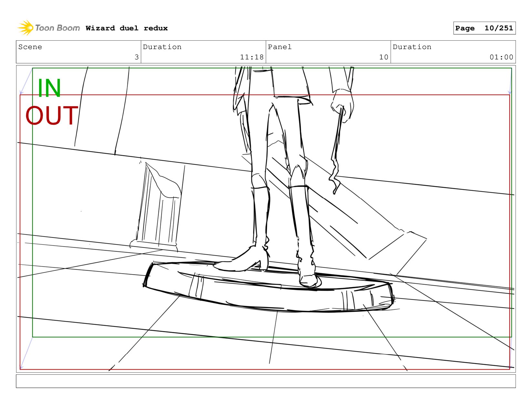
Task: Click the 'Scene' header label
Action: point(30,47)
